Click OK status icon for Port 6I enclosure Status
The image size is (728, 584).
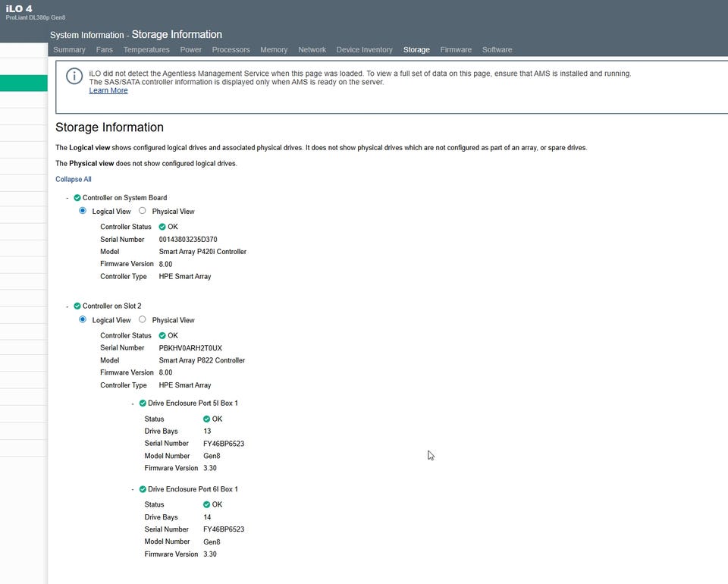tap(206, 504)
